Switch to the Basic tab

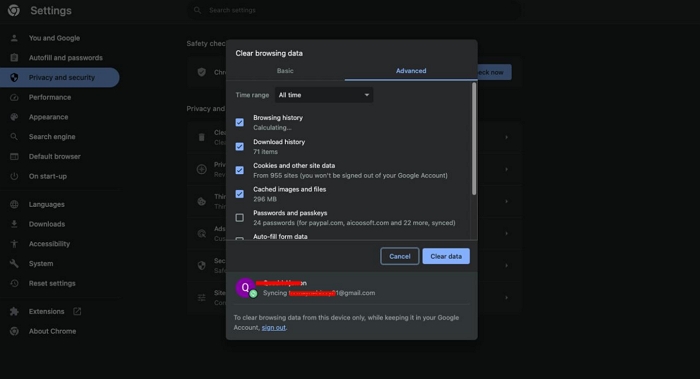(x=285, y=71)
